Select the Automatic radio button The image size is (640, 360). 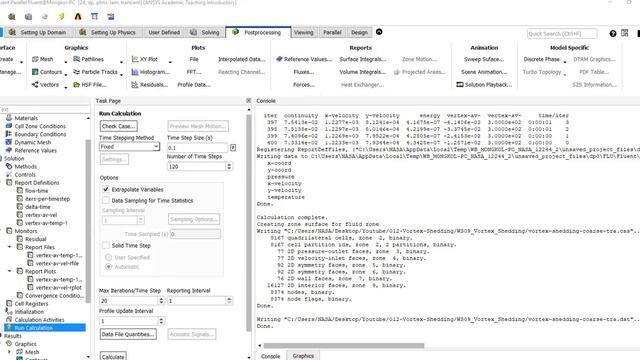point(109,267)
